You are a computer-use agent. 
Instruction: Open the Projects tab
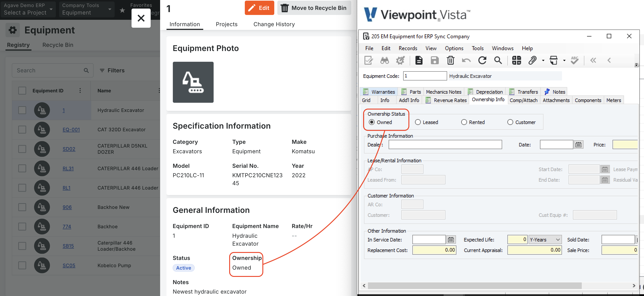point(227,24)
